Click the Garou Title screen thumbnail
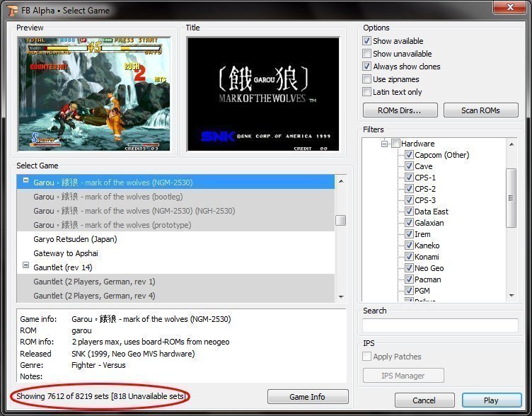 click(x=263, y=94)
